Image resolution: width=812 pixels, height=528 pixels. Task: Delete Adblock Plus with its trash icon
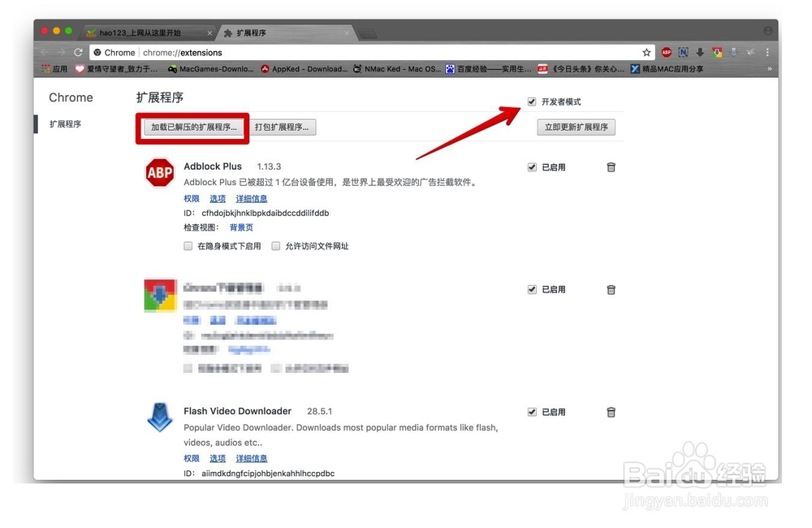(x=611, y=167)
